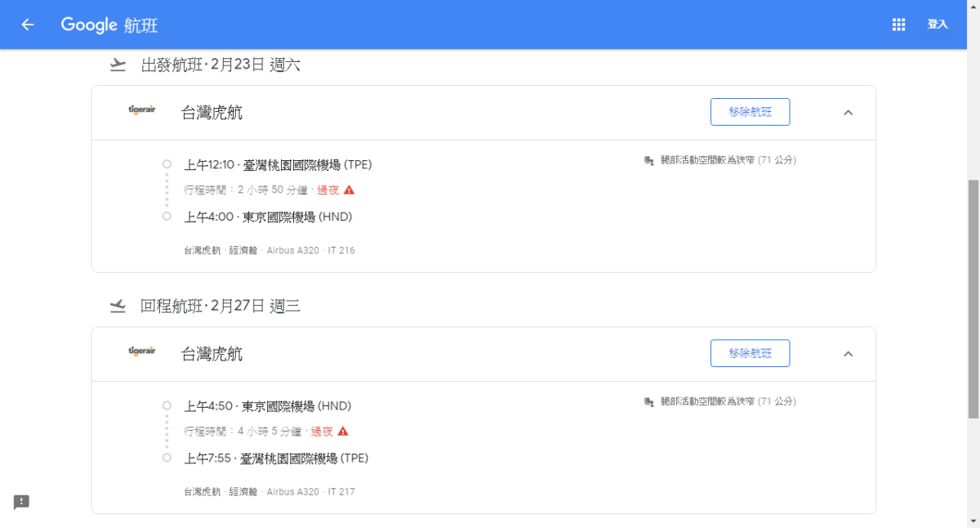The width and height of the screenshot is (980, 528).
Task: Remove the departing flight with 移除航班
Action: click(750, 112)
